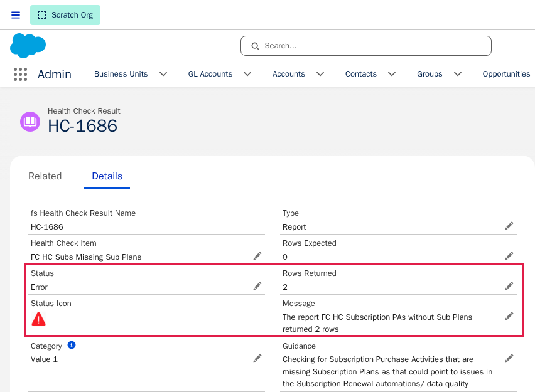This screenshot has width=535, height=392.
Task: Edit the Message field pencil icon
Action: [509, 316]
